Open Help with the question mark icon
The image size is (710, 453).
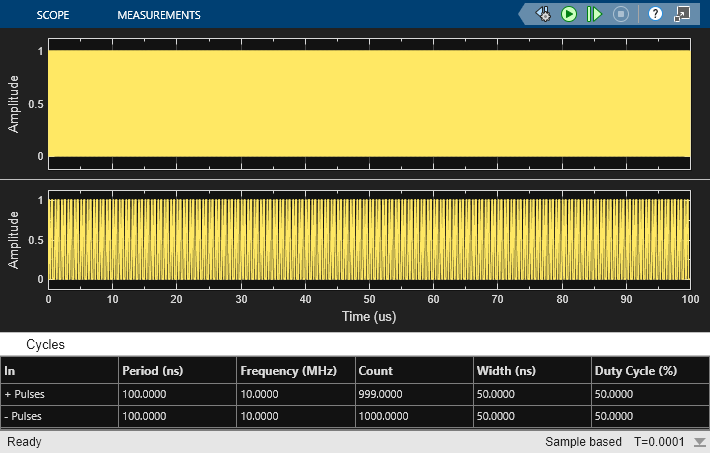point(656,14)
